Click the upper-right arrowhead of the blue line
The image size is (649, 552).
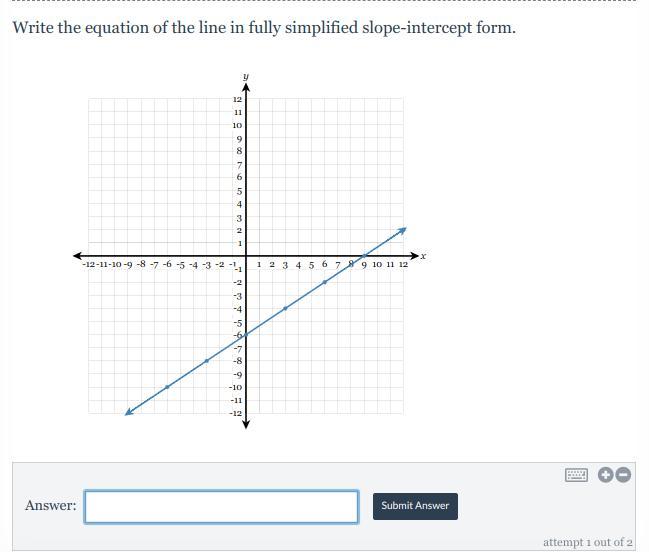[x=403, y=230]
